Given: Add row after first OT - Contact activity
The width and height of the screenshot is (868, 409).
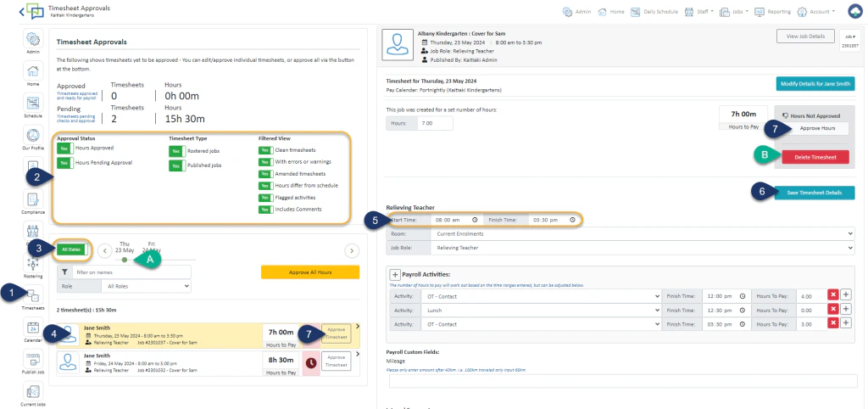Looking at the screenshot, I should 845,295.
